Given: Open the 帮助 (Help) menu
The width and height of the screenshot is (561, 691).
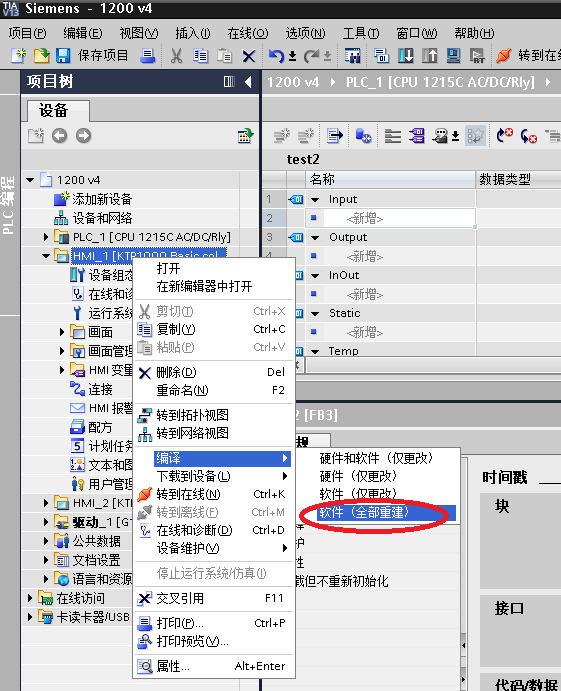Looking at the screenshot, I should [474, 33].
